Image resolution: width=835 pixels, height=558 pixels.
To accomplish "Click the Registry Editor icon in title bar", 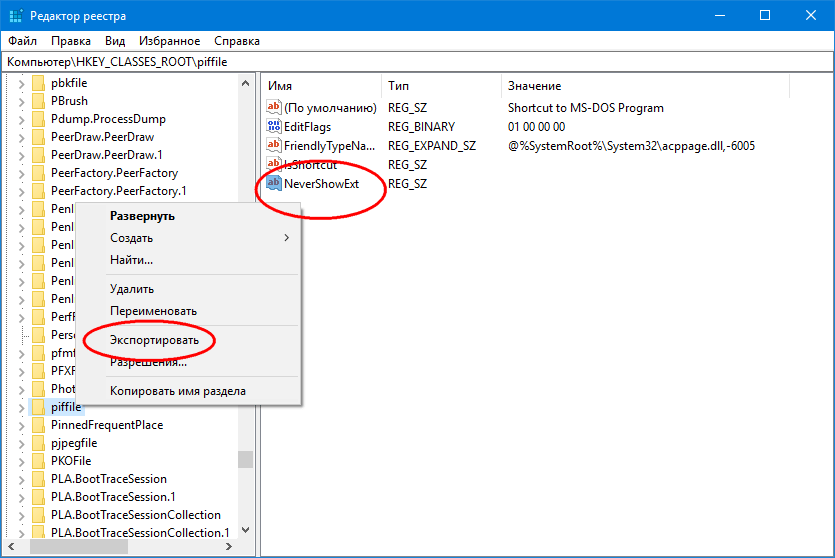I will [14, 15].
